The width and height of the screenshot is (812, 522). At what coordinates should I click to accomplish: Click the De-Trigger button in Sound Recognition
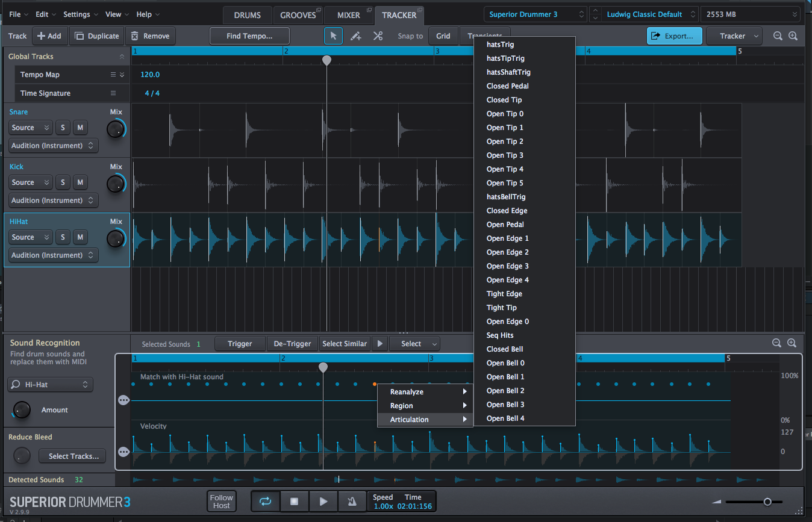(292, 343)
